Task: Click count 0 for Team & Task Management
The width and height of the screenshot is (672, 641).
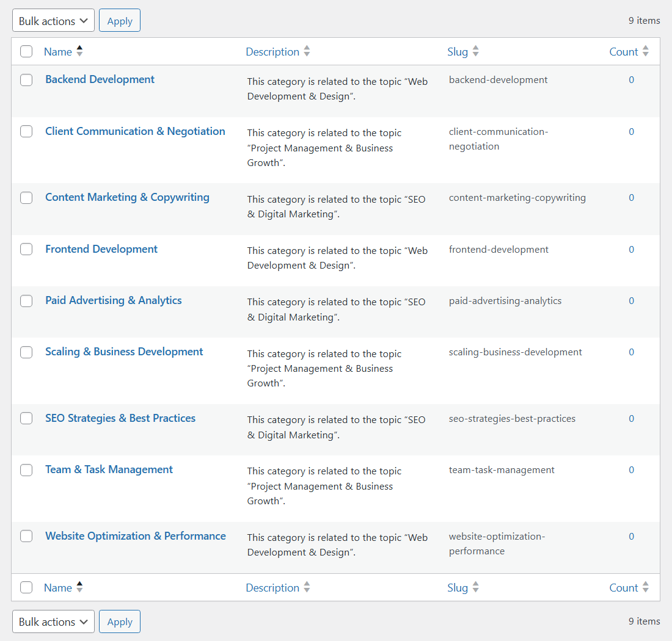Action: pyautogui.click(x=631, y=469)
